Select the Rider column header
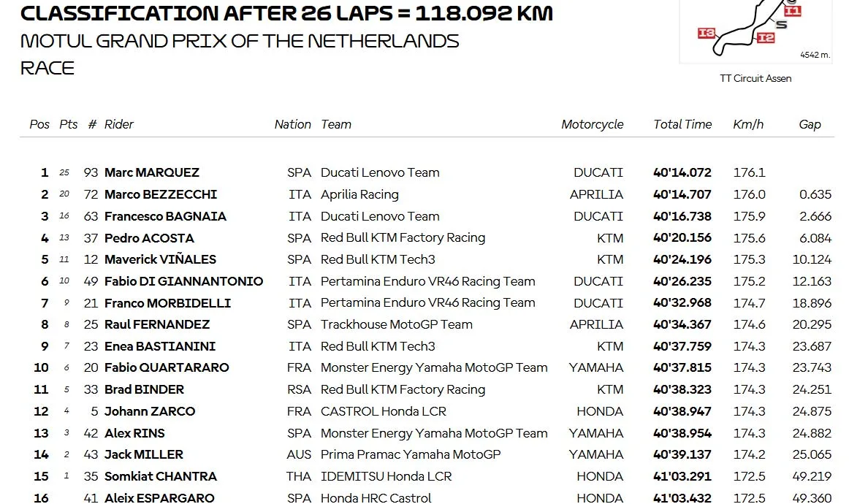 118,124
